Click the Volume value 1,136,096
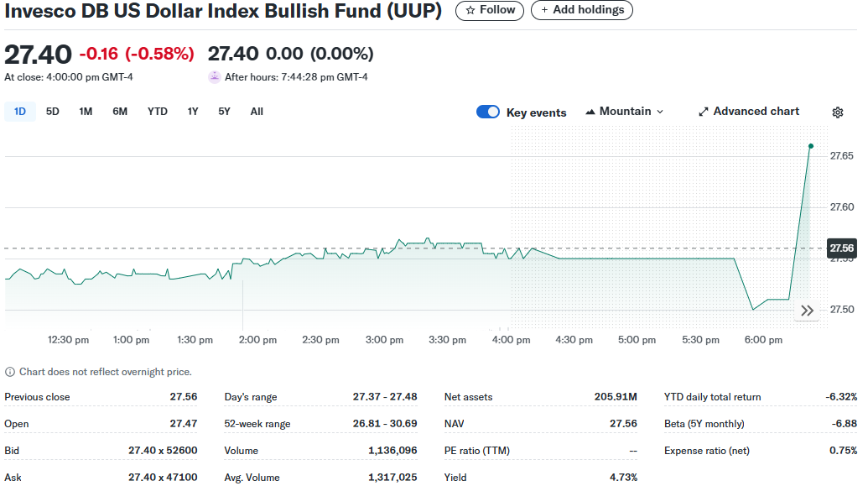The image size is (868, 486). 392,451
